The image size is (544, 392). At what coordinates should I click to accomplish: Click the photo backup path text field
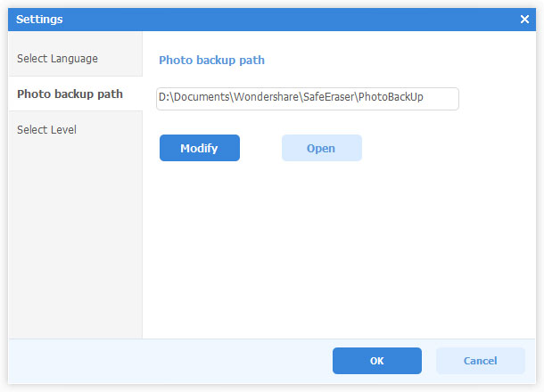click(x=307, y=98)
